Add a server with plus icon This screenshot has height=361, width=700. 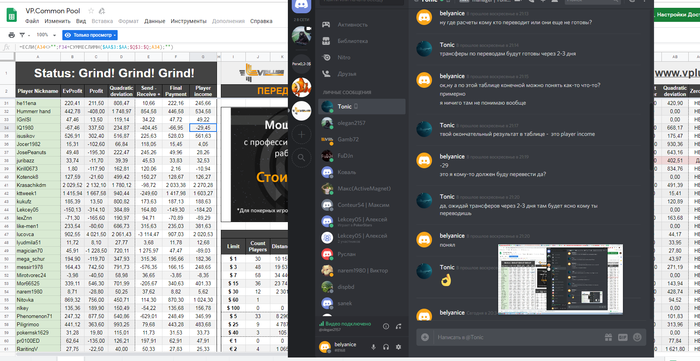(x=301, y=134)
